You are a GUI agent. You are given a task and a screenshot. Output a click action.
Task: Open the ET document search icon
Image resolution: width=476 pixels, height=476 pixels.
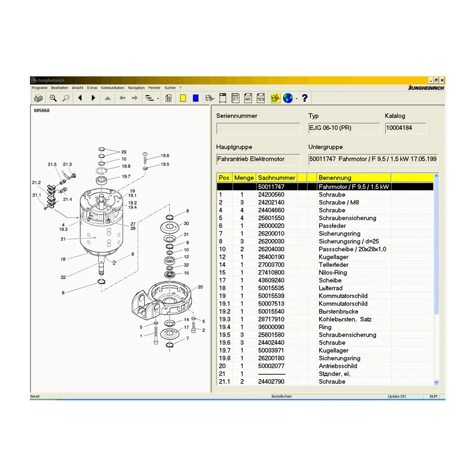coord(235,98)
